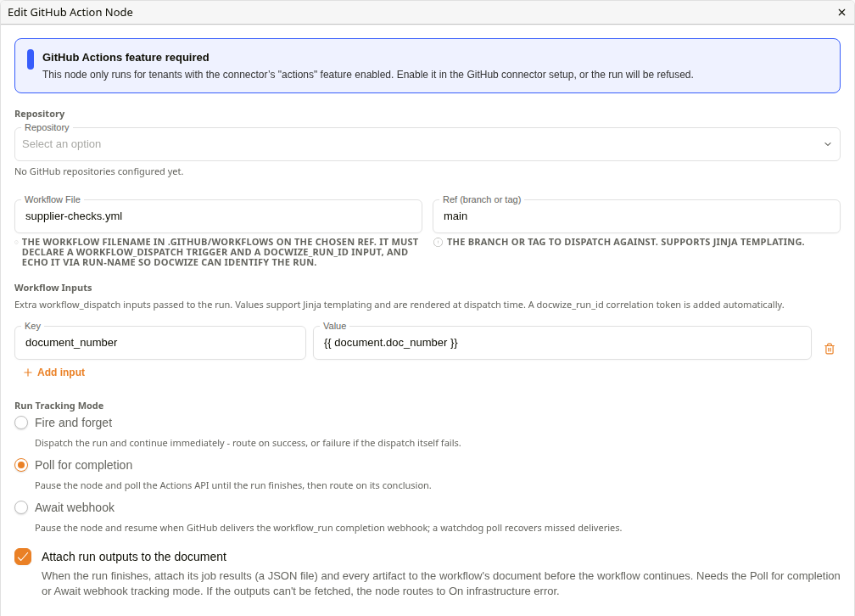Click the Run Tracking Mode section heading
The height and width of the screenshot is (616, 855).
[59, 406]
